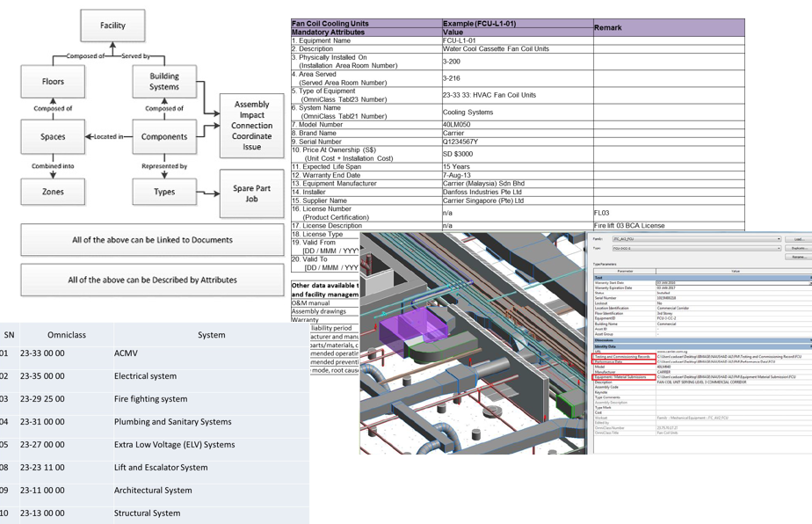The width and height of the screenshot is (812, 524).
Task: Open the Family dropdown list
Action: coord(779,239)
